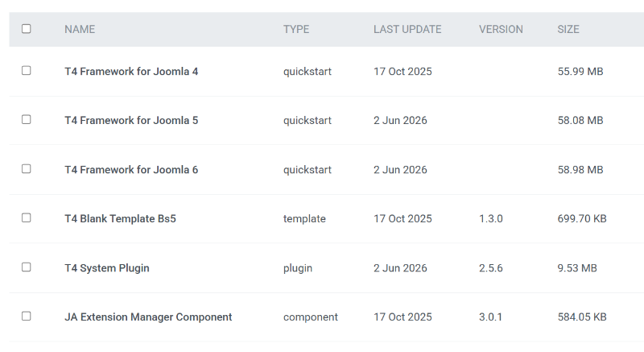Open JA Extension Manager Component link
The width and height of the screenshot is (644, 352).
click(x=148, y=317)
